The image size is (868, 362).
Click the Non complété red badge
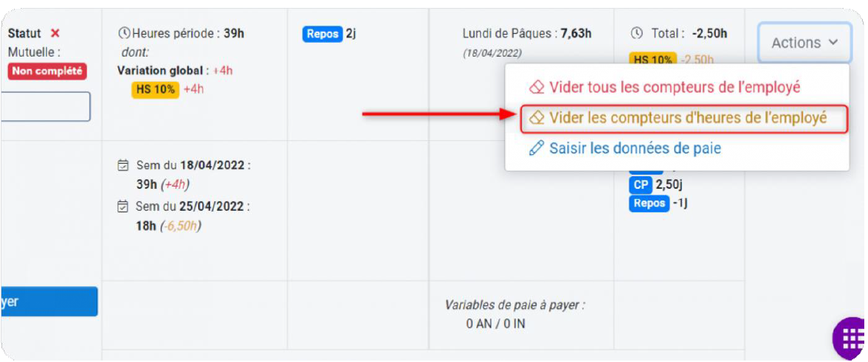tap(47, 72)
